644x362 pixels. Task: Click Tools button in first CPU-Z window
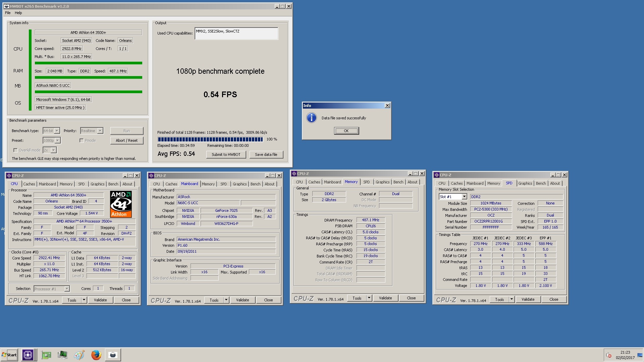pos(72,300)
